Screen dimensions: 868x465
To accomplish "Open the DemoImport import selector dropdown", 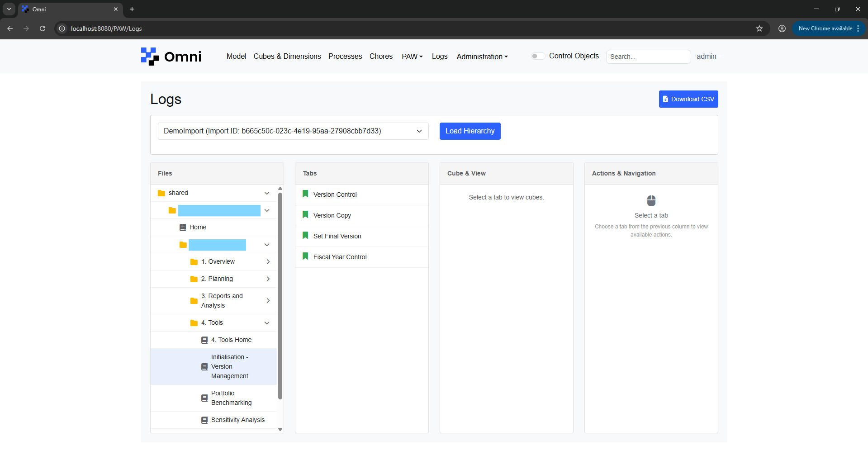I will [293, 131].
